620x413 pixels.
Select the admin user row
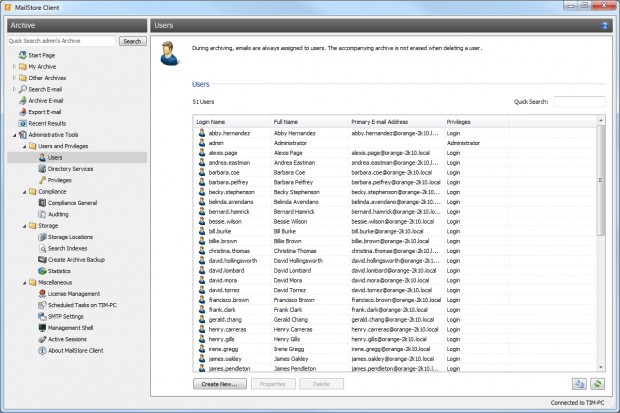(x=395, y=143)
